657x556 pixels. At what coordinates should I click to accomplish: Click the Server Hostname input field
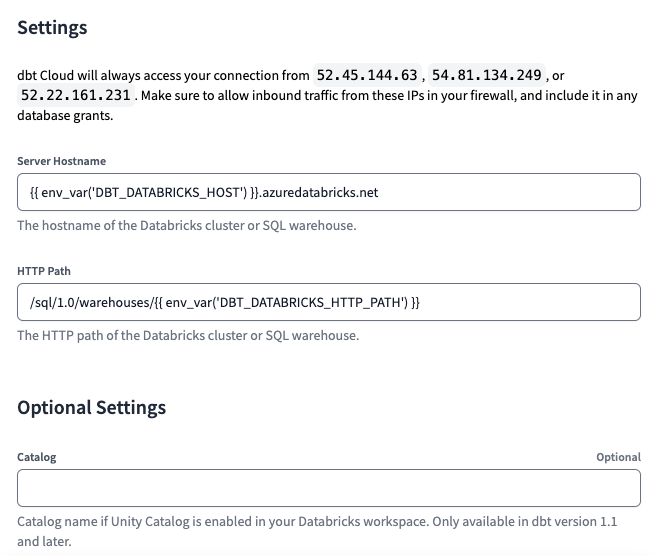pyautogui.click(x=328, y=192)
